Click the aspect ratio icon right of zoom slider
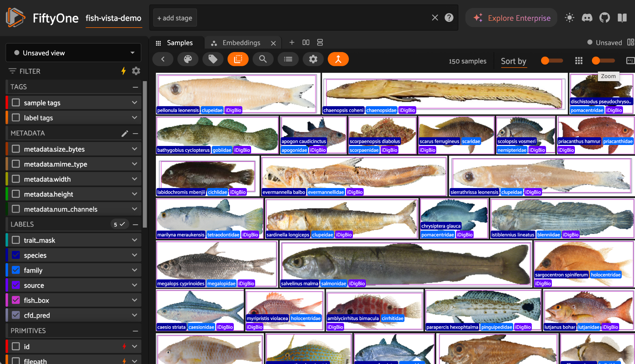Viewport: 635px width, 364px height. tap(630, 61)
